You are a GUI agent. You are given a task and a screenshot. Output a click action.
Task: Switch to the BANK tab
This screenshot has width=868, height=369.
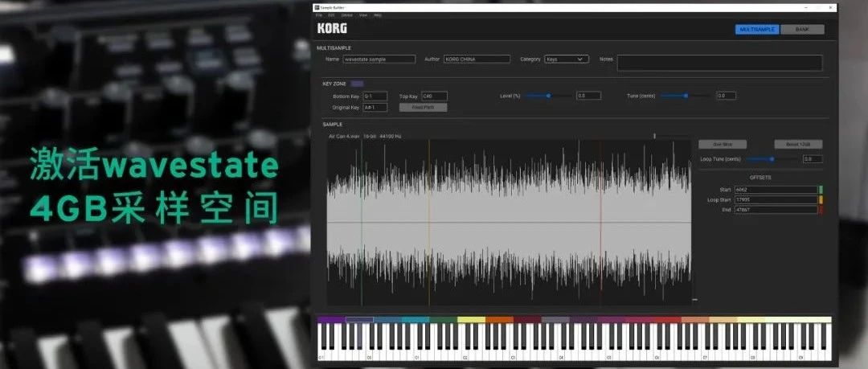pyautogui.click(x=802, y=30)
